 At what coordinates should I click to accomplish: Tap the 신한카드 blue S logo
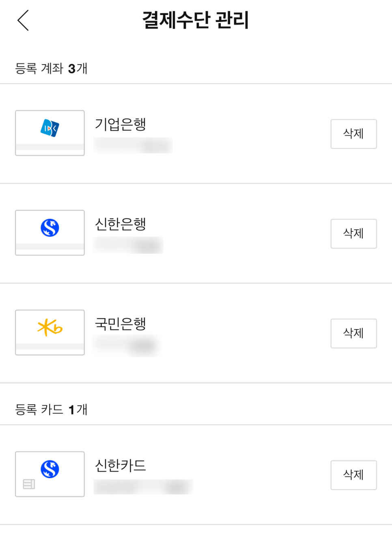click(x=50, y=469)
